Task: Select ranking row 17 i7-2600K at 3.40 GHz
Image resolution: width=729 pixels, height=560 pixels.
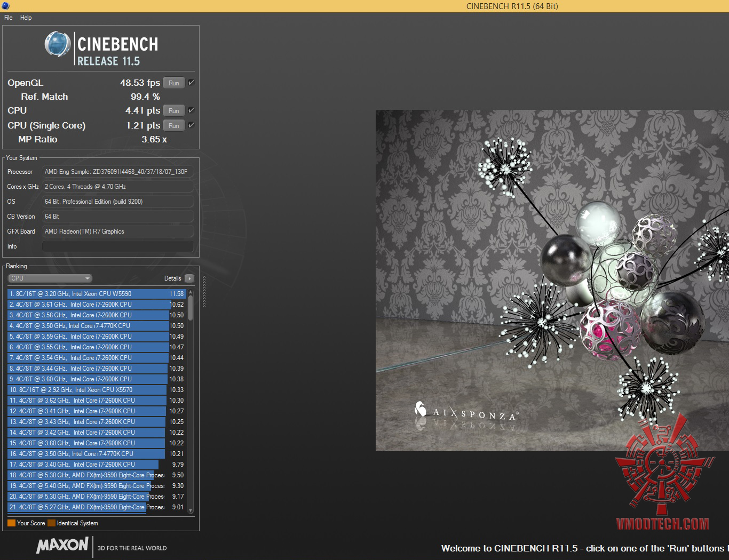Action: (x=97, y=465)
